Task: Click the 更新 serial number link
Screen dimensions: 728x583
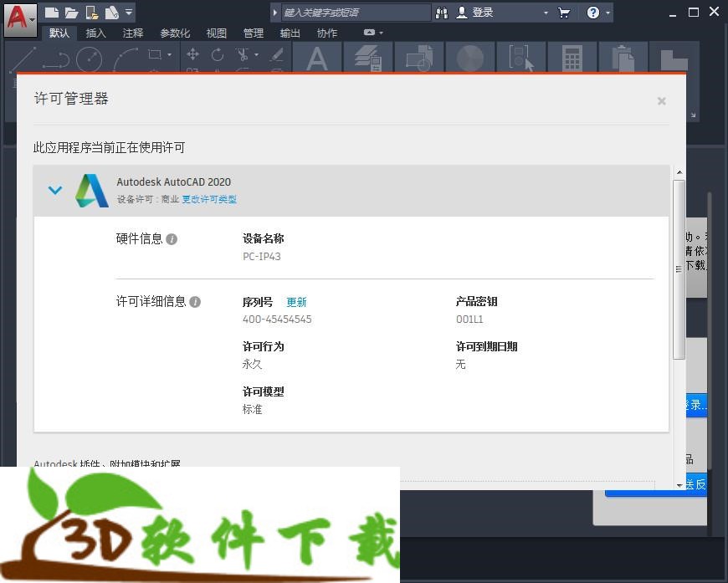Action: click(x=296, y=302)
